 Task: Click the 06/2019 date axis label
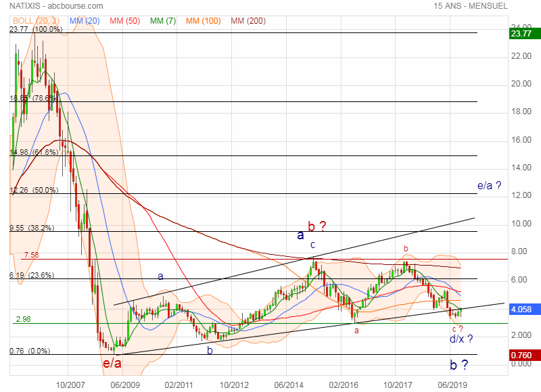(x=452, y=385)
